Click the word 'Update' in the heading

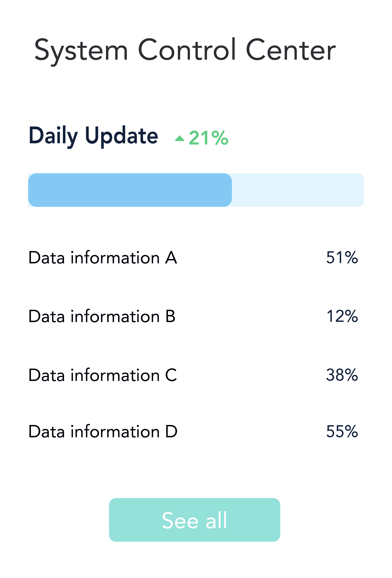[x=121, y=136]
